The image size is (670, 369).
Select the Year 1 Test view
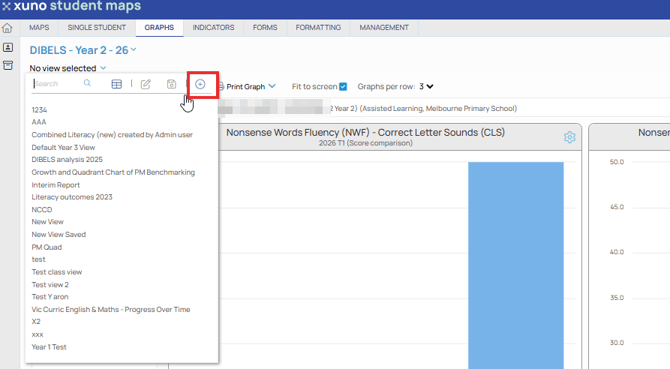point(49,347)
